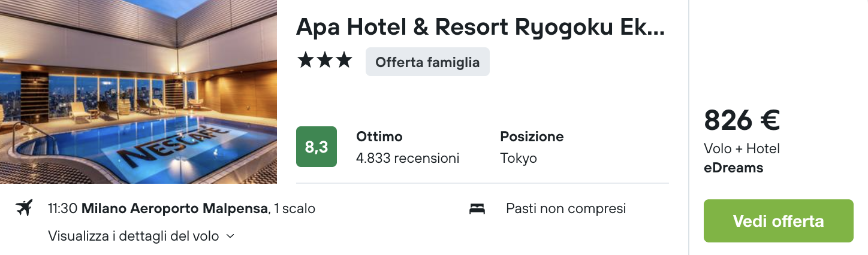Click the green 8,3 score badge
Screen dimensions: 868x255
coord(317,147)
